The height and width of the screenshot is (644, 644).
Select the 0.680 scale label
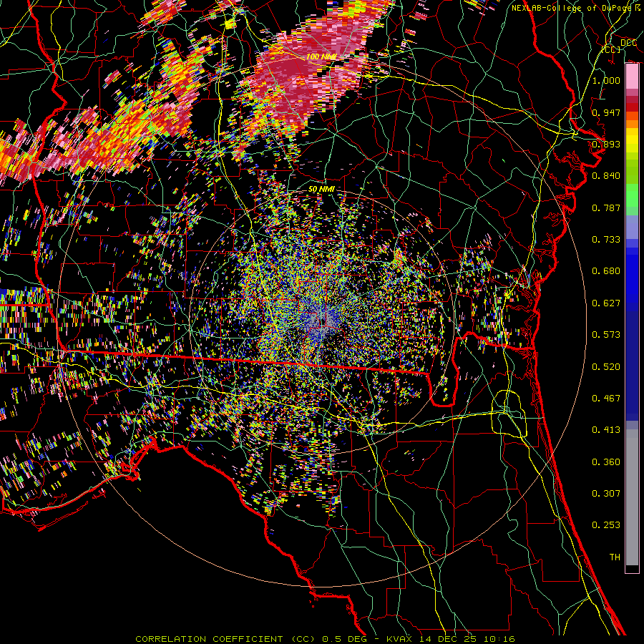tap(606, 271)
